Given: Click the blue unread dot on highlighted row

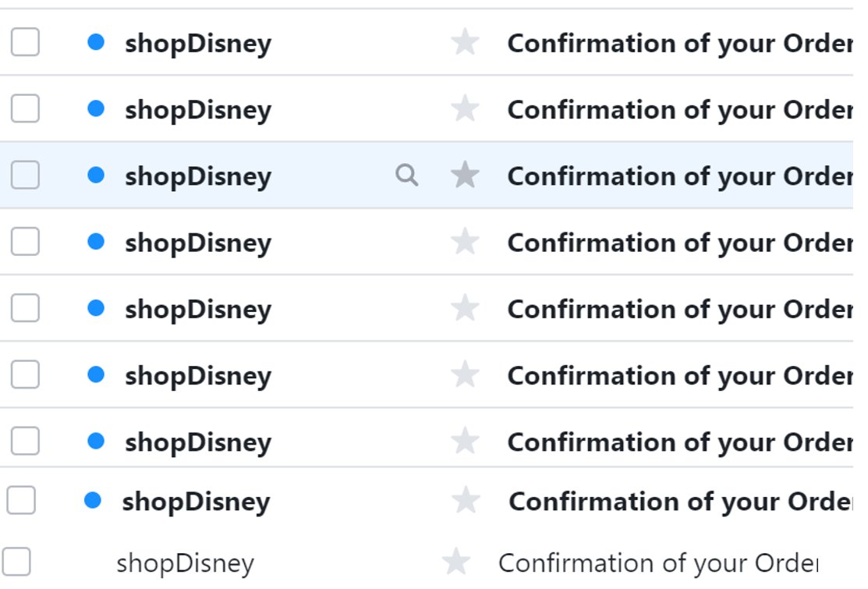Looking at the screenshot, I should coord(97,175).
